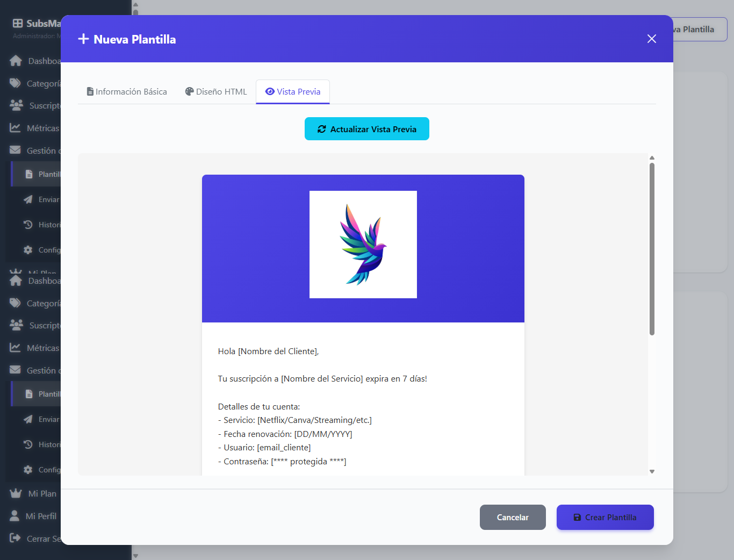Click the Cerrar Sesión logout icon
This screenshot has height=560, width=734.
[15, 538]
